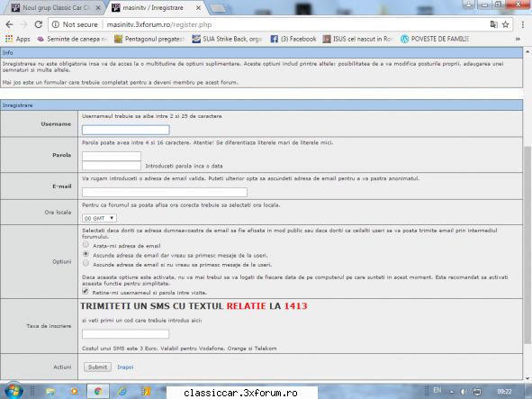Click the Inregistrare section header
Image resolution: width=532 pixels, height=399 pixels.
261,104
